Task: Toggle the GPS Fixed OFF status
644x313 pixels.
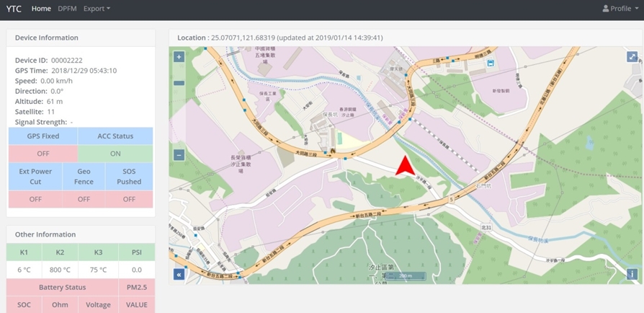Action: (43, 154)
